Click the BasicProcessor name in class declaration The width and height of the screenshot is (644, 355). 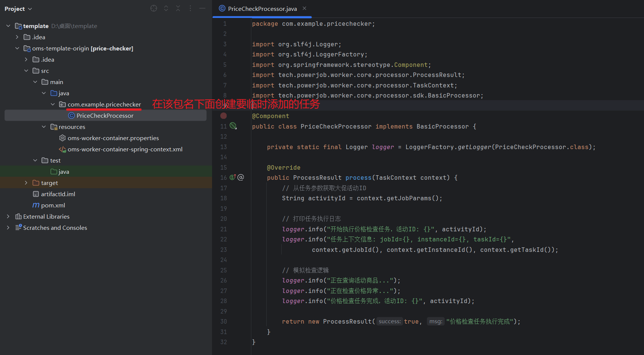tap(442, 126)
